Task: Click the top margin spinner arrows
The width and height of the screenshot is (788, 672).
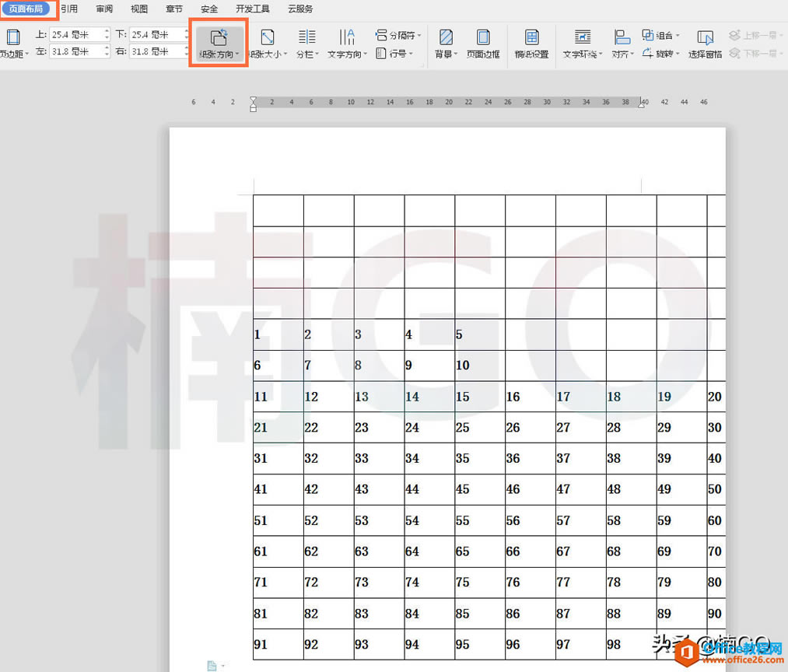Action: click(x=107, y=35)
